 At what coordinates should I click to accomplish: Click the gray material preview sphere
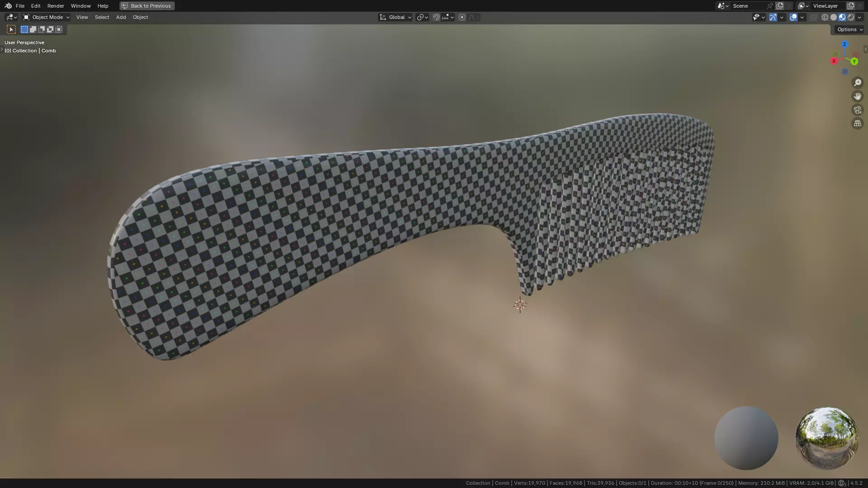746,438
